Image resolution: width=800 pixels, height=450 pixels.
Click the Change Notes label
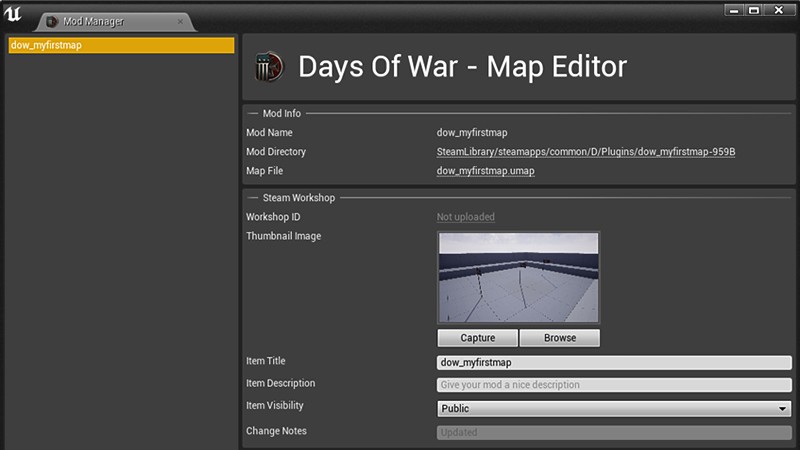276,431
